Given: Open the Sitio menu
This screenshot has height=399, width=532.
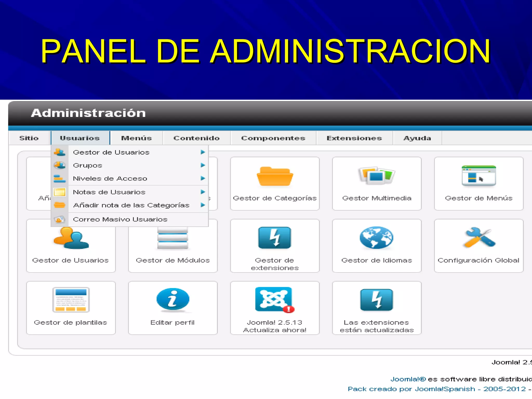Looking at the screenshot, I should pos(29,138).
